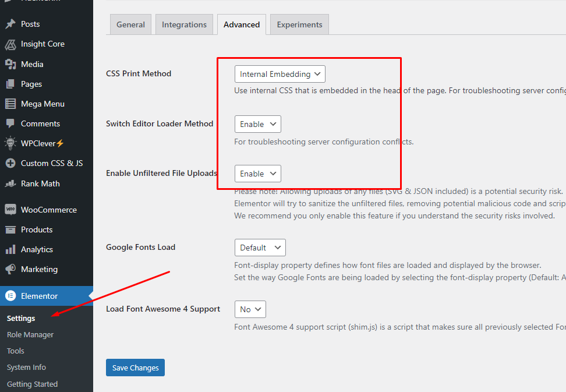566x392 pixels.
Task: Click the Mega Menu list icon
Action: point(10,104)
